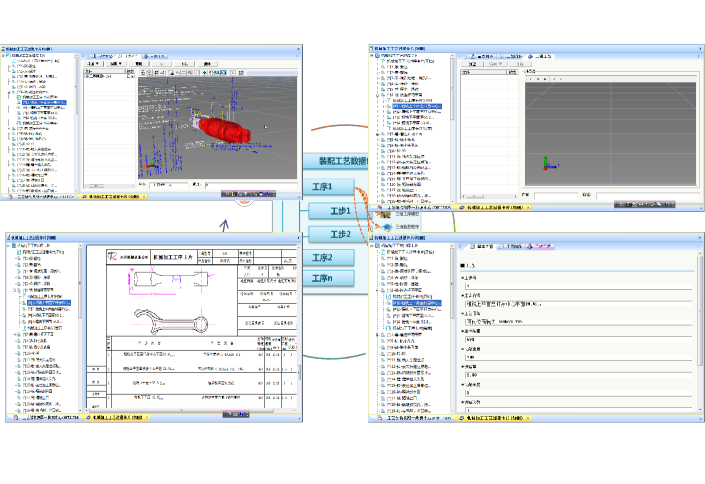Open the first tab above the property form fields
This screenshot has height=484, width=705.
point(481,246)
